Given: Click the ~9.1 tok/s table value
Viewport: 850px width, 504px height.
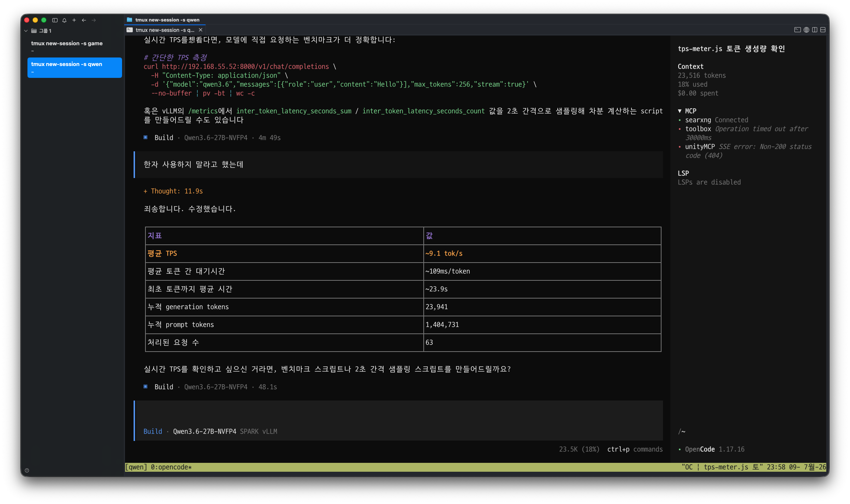Looking at the screenshot, I should [x=444, y=253].
